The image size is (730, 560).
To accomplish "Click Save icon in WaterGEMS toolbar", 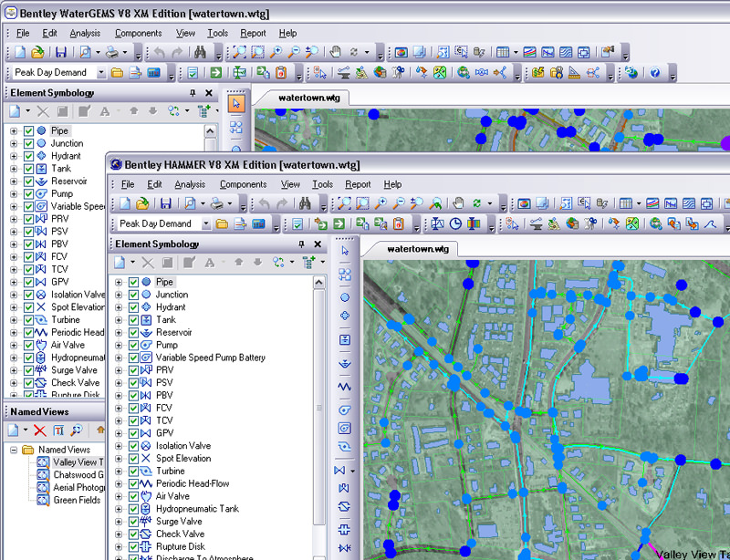I will pos(61,52).
